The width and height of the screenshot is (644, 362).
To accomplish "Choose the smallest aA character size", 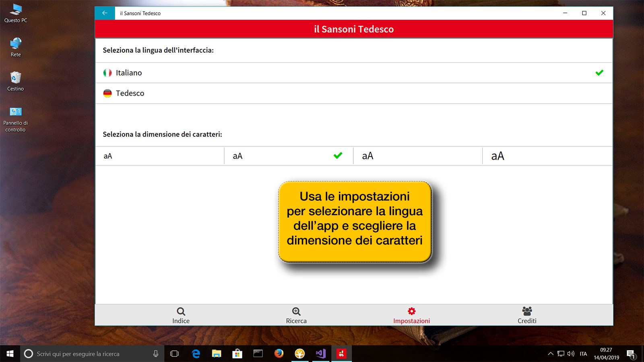I will [x=160, y=156].
